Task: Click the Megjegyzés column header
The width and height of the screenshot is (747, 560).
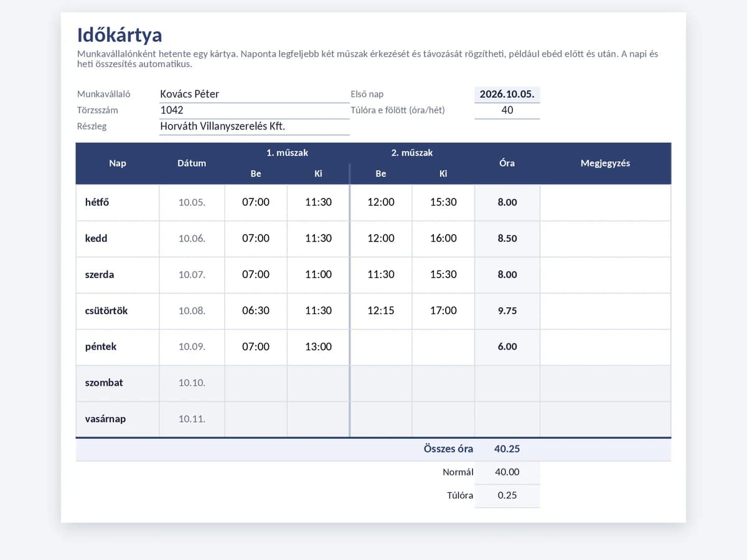Action: [606, 163]
